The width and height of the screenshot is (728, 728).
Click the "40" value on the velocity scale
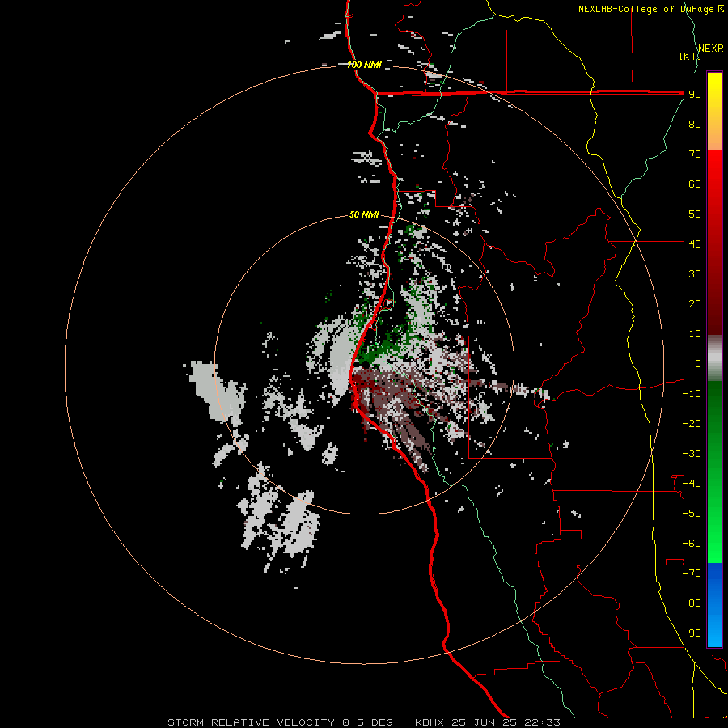695,244
